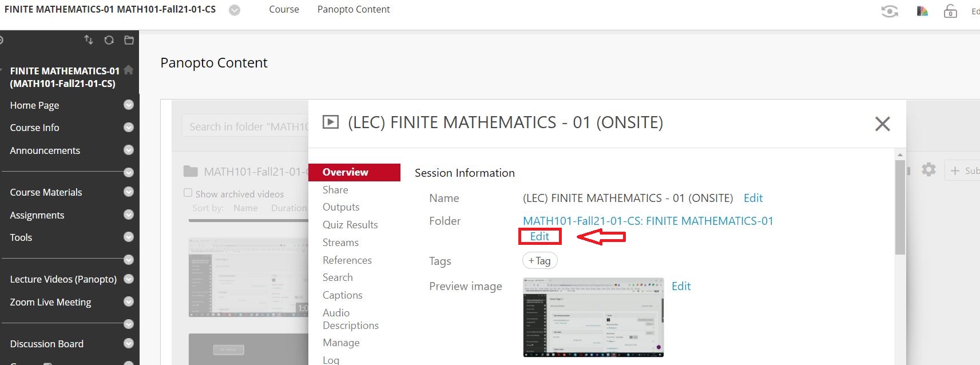Open Announcements item options chevron
980x365 pixels.
click(129, 150)
